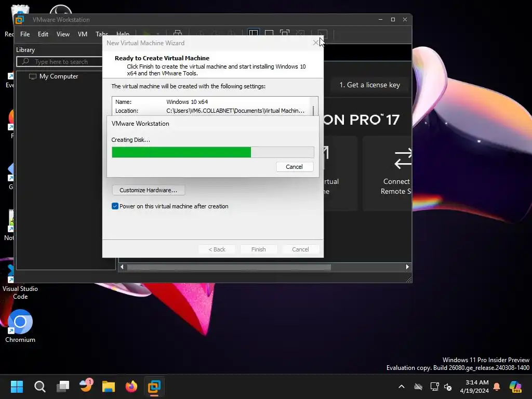The image size is (532, 399).
Task: Open network status tray icon
Action: [434, 387]
